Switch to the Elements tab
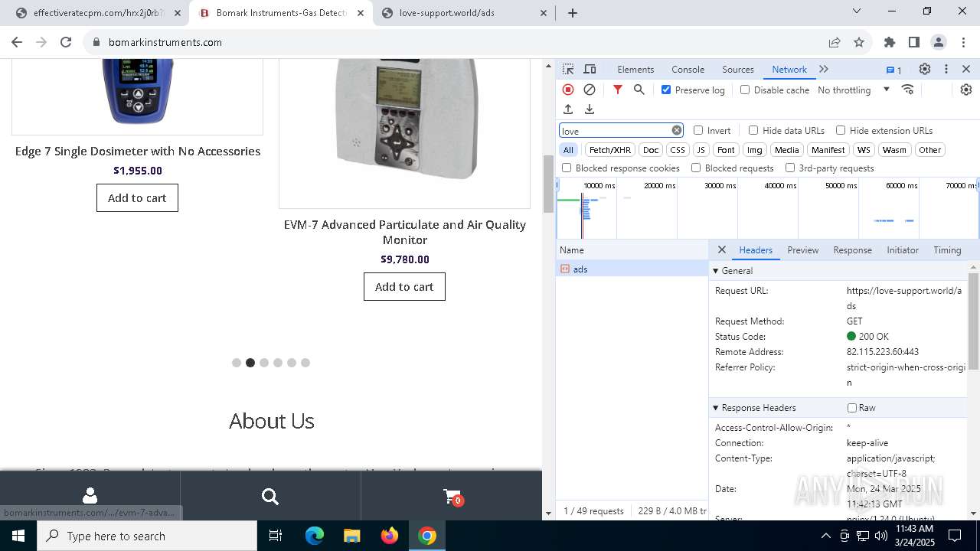Viewport: 980px width, 551px height. (x=635, y=69)
